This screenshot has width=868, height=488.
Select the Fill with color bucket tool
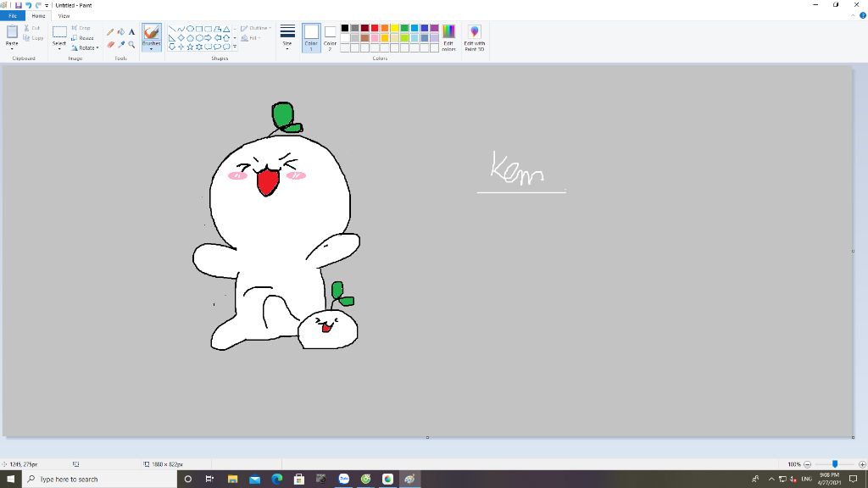pos(120,32)
